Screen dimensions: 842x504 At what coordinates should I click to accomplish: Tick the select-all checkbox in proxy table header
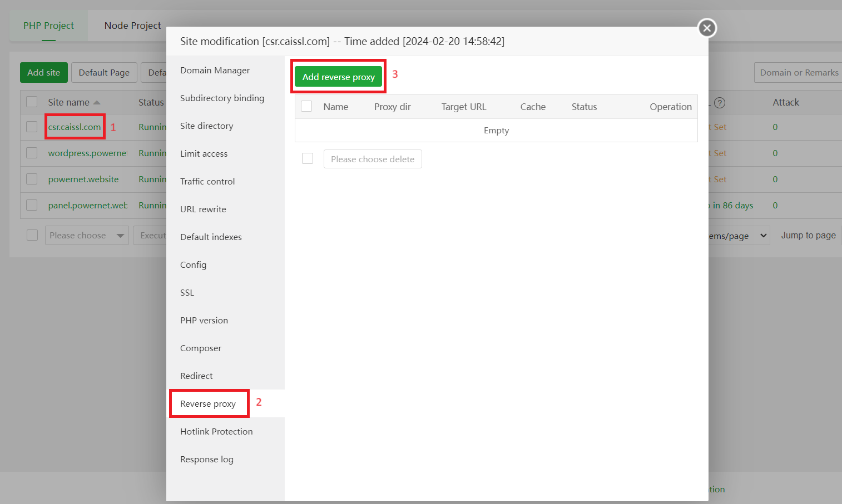point(306,106)
